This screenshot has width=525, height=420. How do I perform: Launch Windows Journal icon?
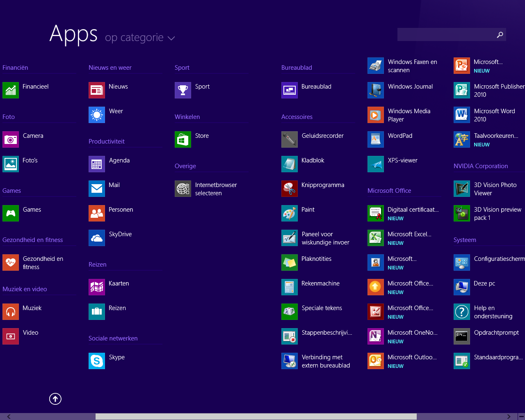coord(376,90)
